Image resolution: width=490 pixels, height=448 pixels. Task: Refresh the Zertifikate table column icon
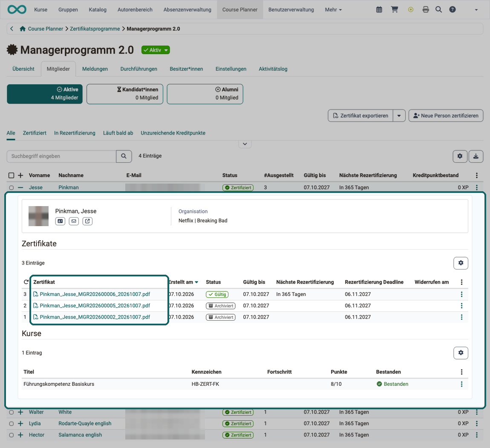(x=26, y=282)
